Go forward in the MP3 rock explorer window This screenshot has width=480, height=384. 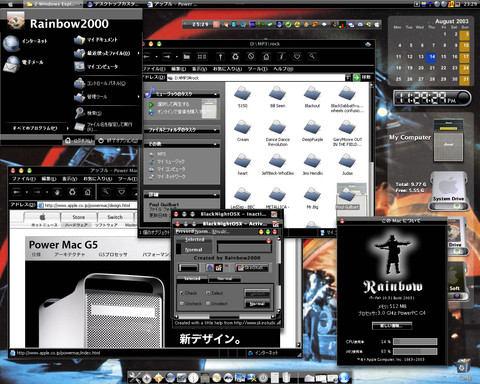167,57
